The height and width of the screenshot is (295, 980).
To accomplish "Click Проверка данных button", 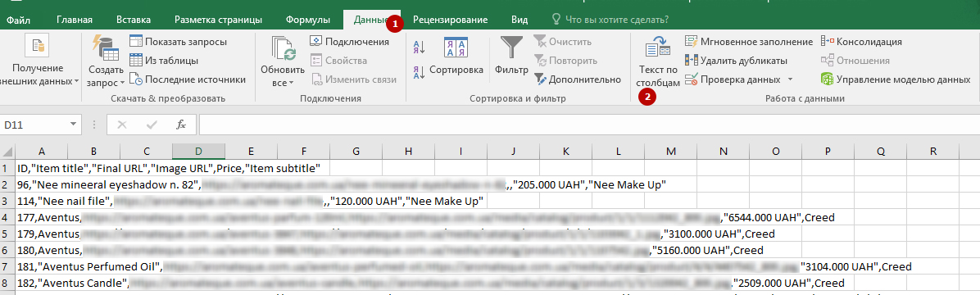I will point(733,79).
